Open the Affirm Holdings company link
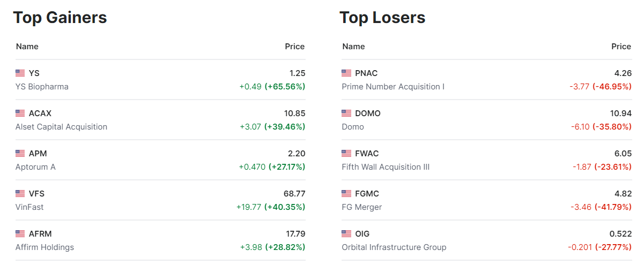 tap(45, 247)
